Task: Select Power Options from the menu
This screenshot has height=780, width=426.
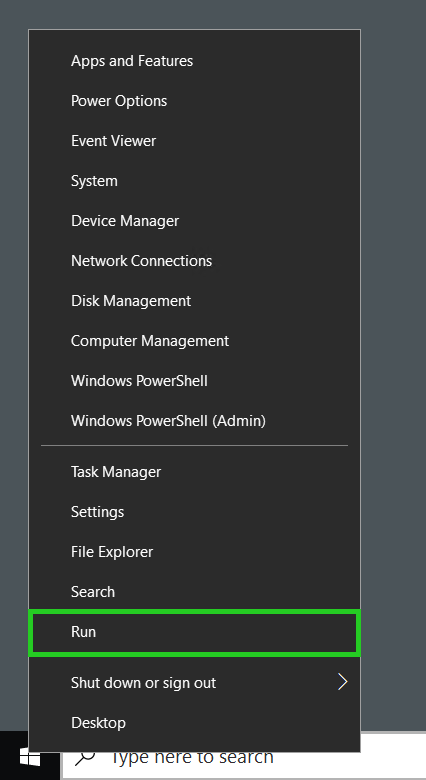Action: [x=195, y=100]
